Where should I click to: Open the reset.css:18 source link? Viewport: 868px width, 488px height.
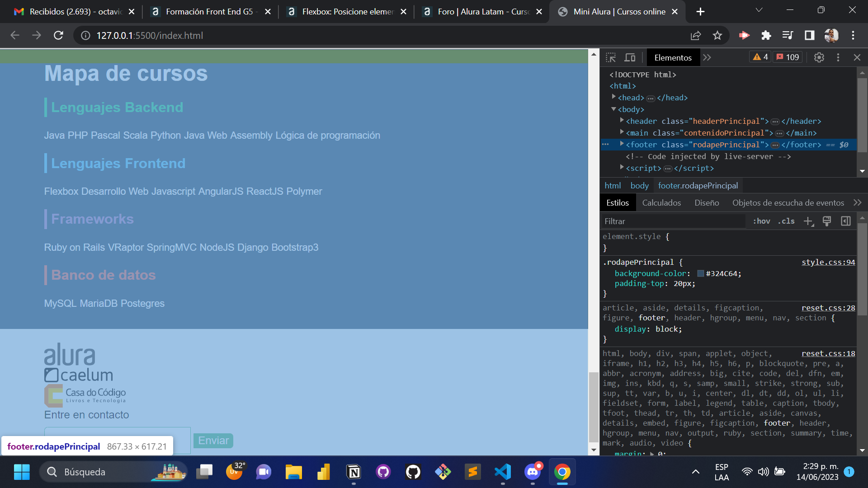(828, 353)
